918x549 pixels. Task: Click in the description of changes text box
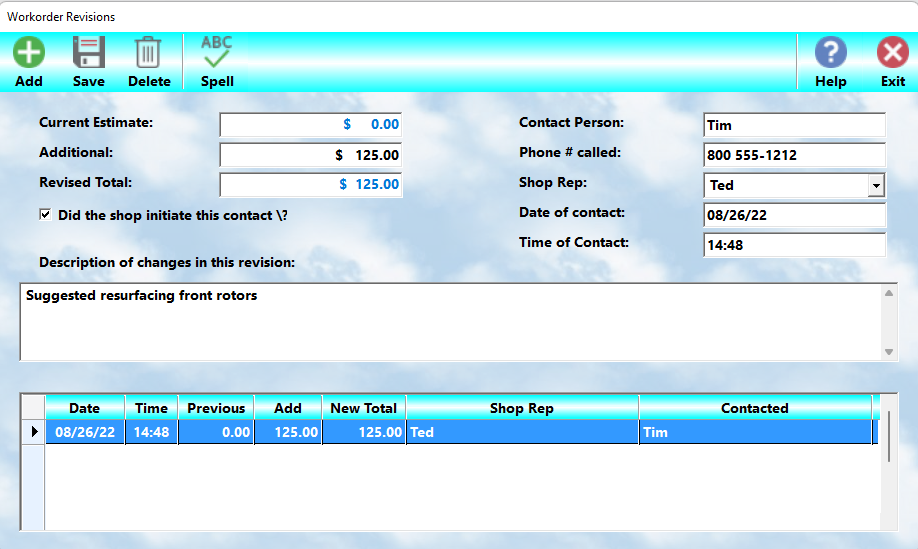[x=451, y=322]
